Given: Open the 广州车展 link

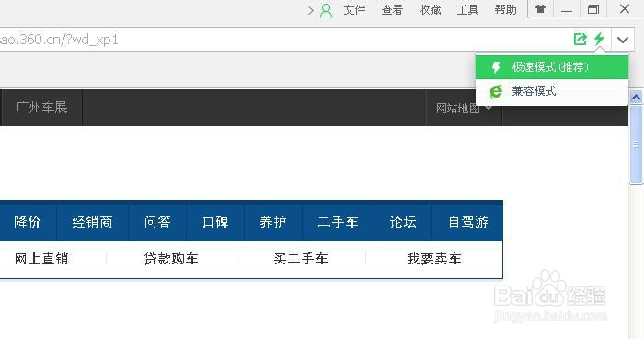Looking at the screenshot, I should (x=41, y=108).
